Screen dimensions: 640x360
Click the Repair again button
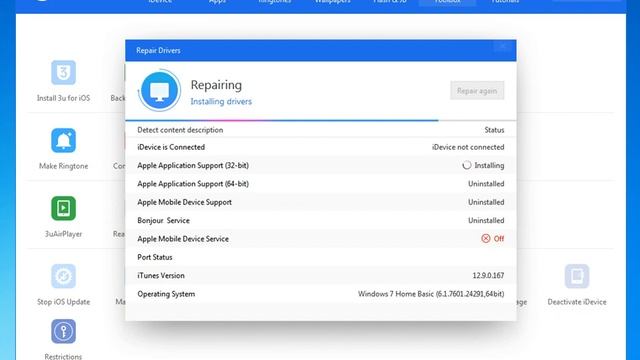(477, 91)
